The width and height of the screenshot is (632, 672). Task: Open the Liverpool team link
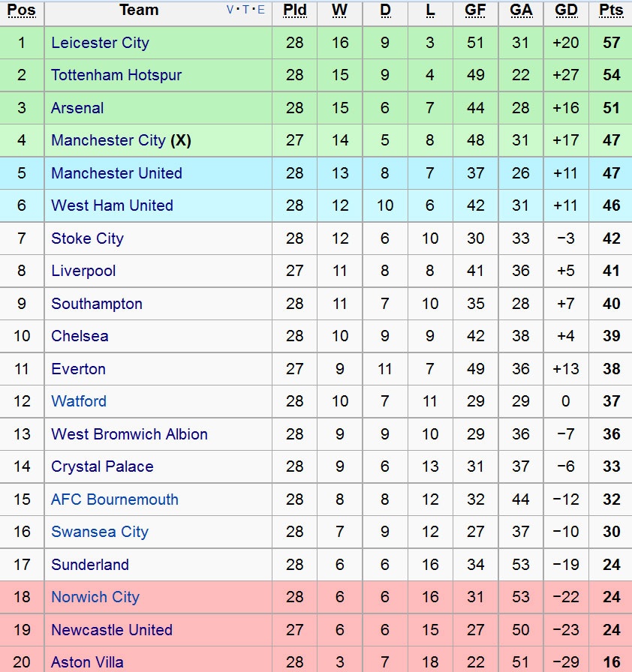(x=83, y=271)
